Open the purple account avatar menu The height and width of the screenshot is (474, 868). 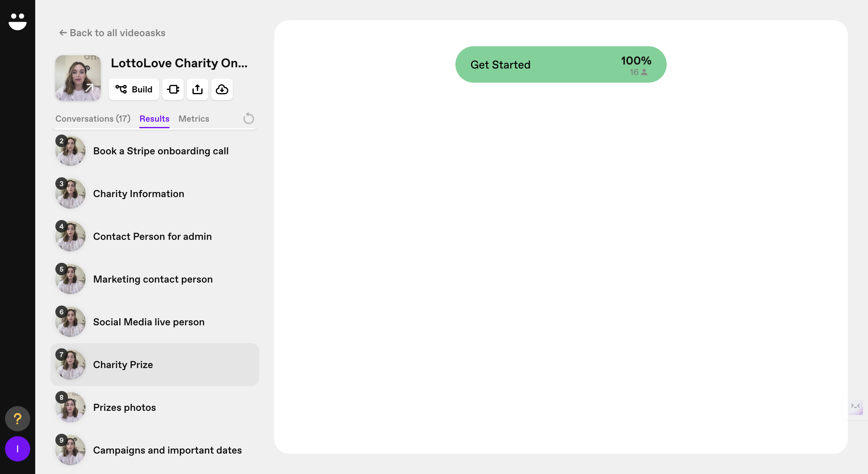pos(18,449)
